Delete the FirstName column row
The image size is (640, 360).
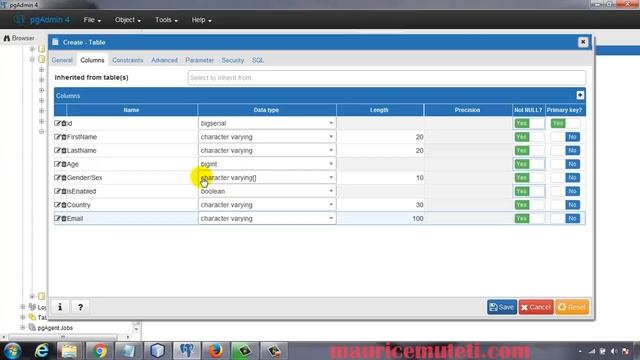click(x=64, y=137)
